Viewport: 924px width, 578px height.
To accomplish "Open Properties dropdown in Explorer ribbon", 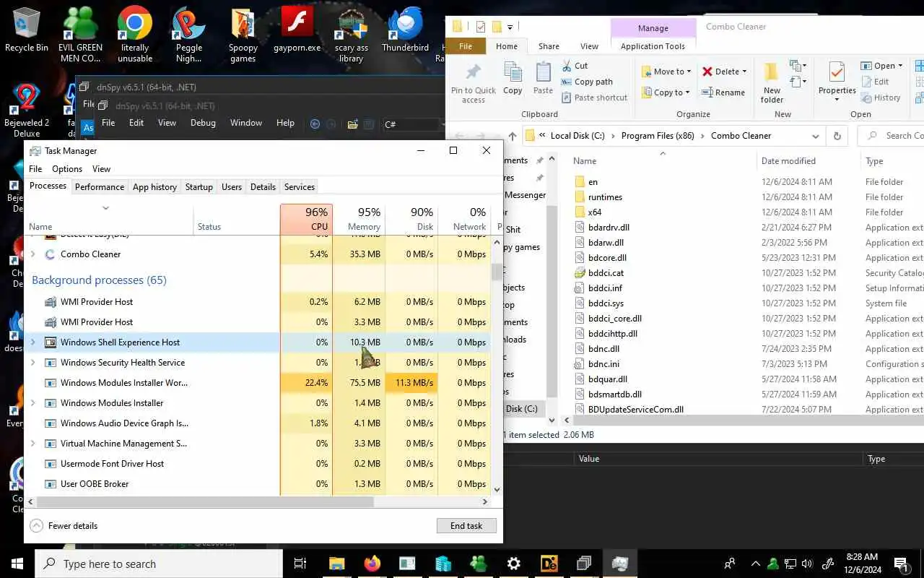I will [x=837, y=99].
